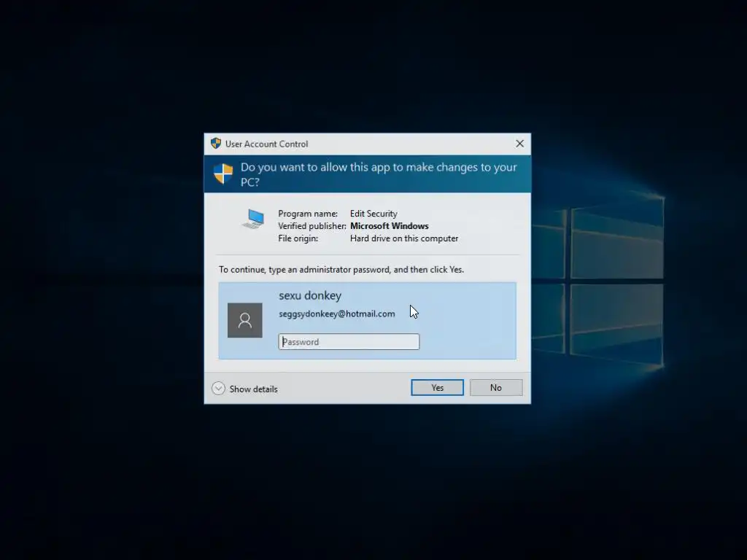Click the small shield icon in title bar
The image size is (747, 560).
tap(216, 144)
